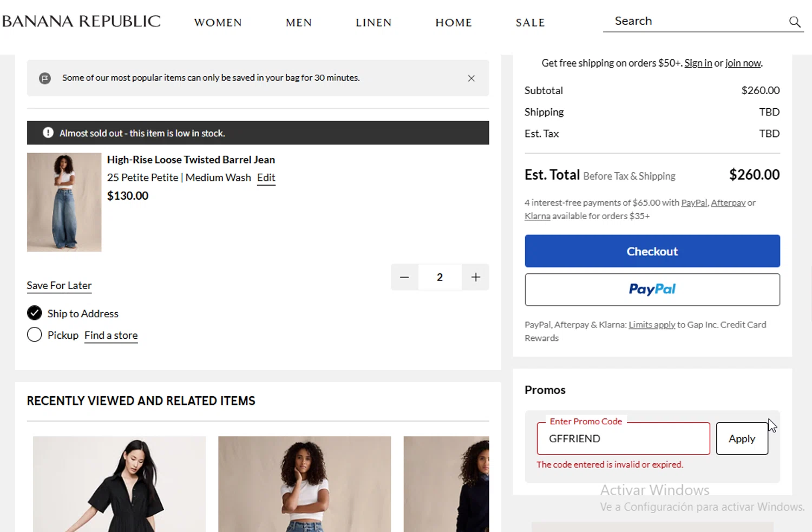Click the Recently Viewed and Related Items heading

pyautogui.click(x=141, y=400)
